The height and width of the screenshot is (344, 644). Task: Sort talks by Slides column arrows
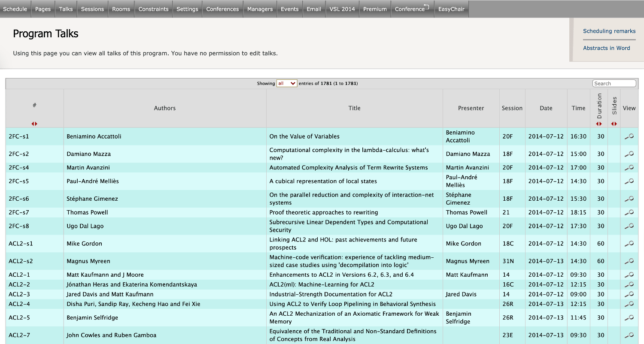(614, 124)
